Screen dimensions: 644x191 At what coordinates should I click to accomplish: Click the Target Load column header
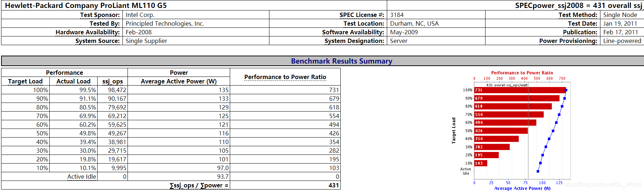(x=25, y=81)
